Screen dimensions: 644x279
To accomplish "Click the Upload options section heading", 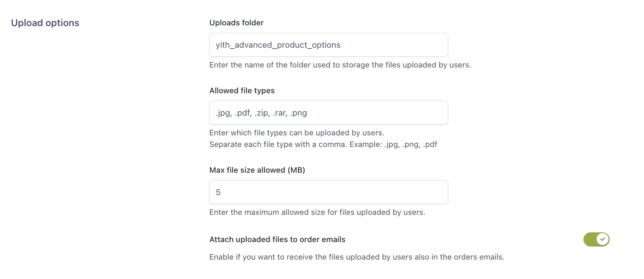I will coord(45,23).
